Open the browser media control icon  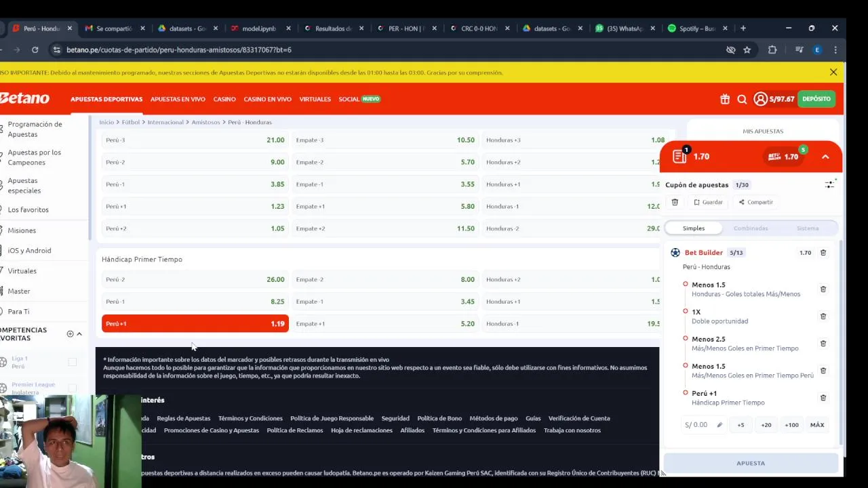coord(799,49)
